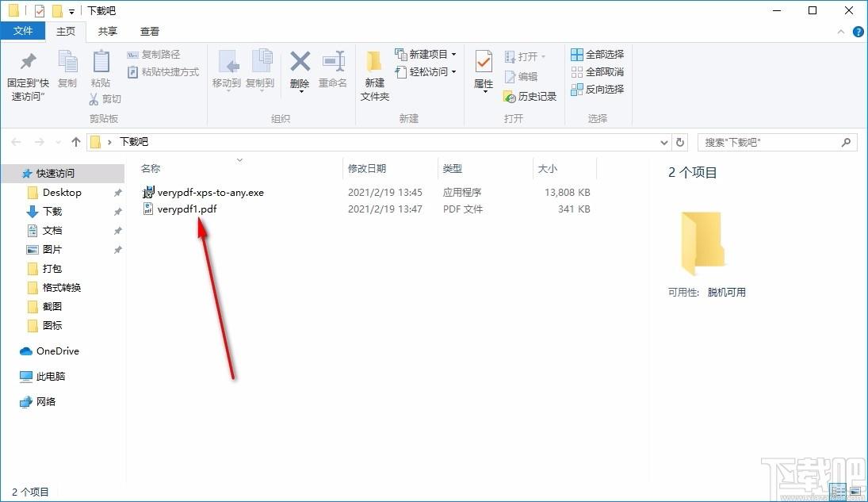Open 轻松访问 (Easy access) dropdown
This screenshot has width=868, height=502.
[x=425, y=71]
